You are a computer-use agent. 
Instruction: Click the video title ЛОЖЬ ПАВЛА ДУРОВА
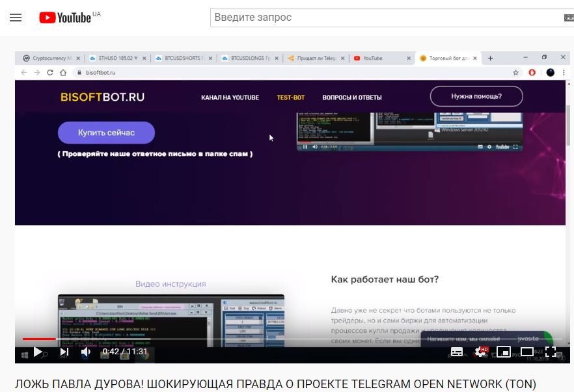coord(275,384)
